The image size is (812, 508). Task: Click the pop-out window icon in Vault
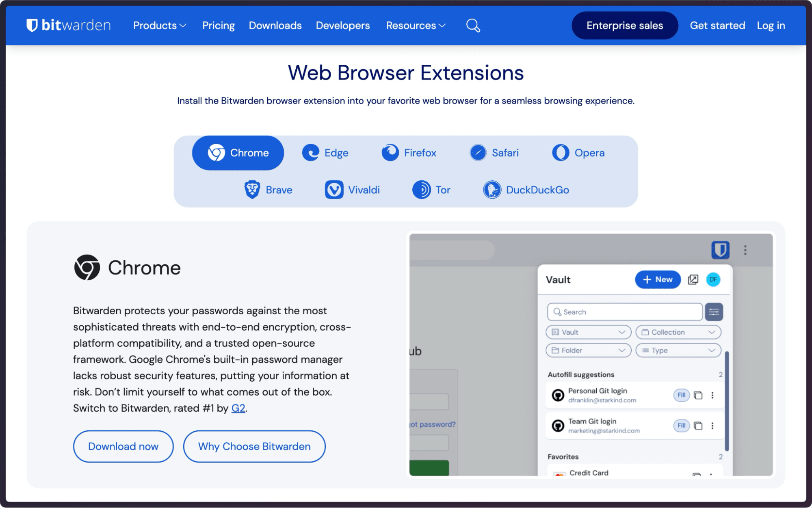[693, 279]
